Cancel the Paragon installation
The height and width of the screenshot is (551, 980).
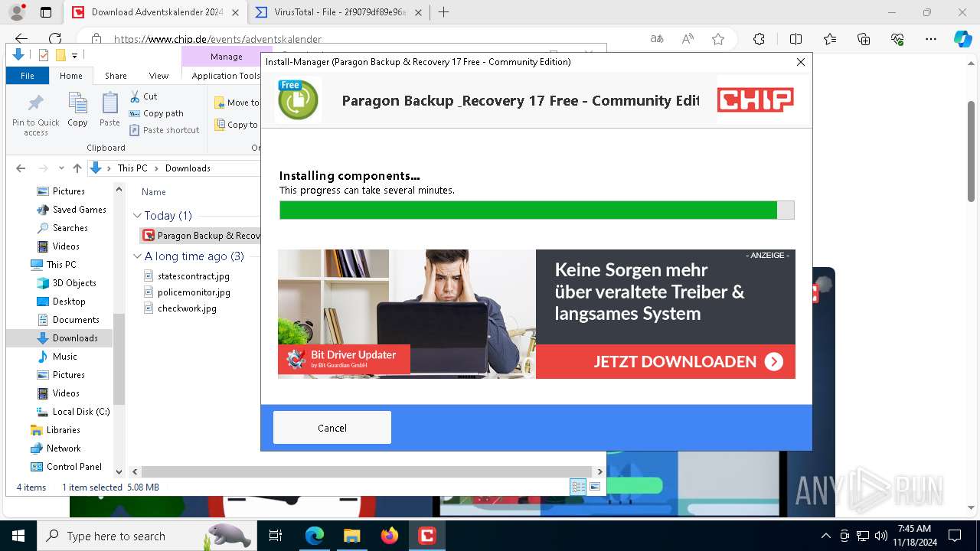(x=332, y=428)
